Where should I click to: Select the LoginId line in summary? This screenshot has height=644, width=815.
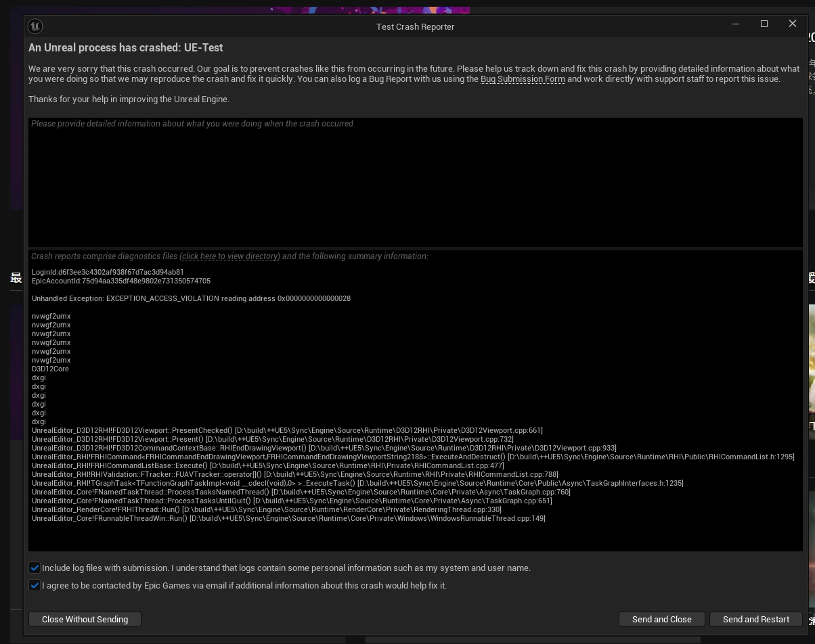click(108, 272)
